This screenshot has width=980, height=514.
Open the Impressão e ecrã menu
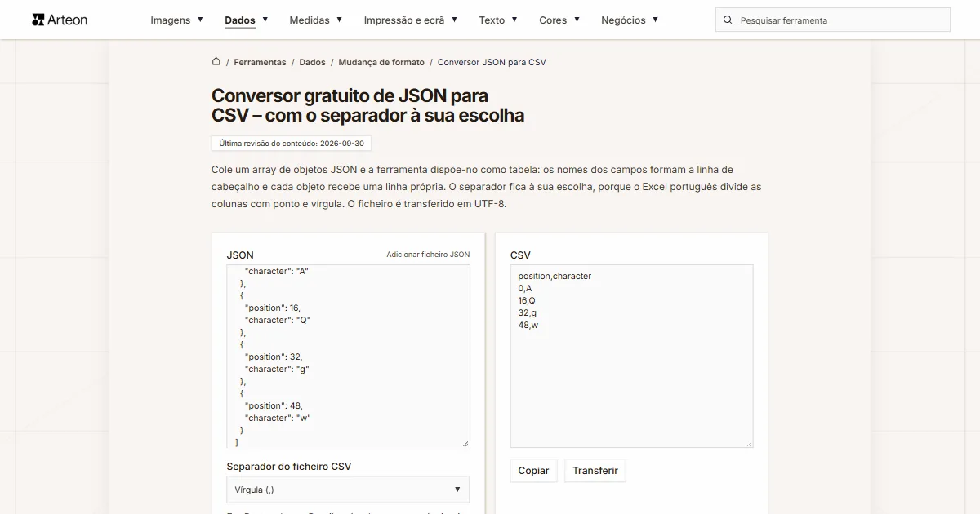click(404, 20)
